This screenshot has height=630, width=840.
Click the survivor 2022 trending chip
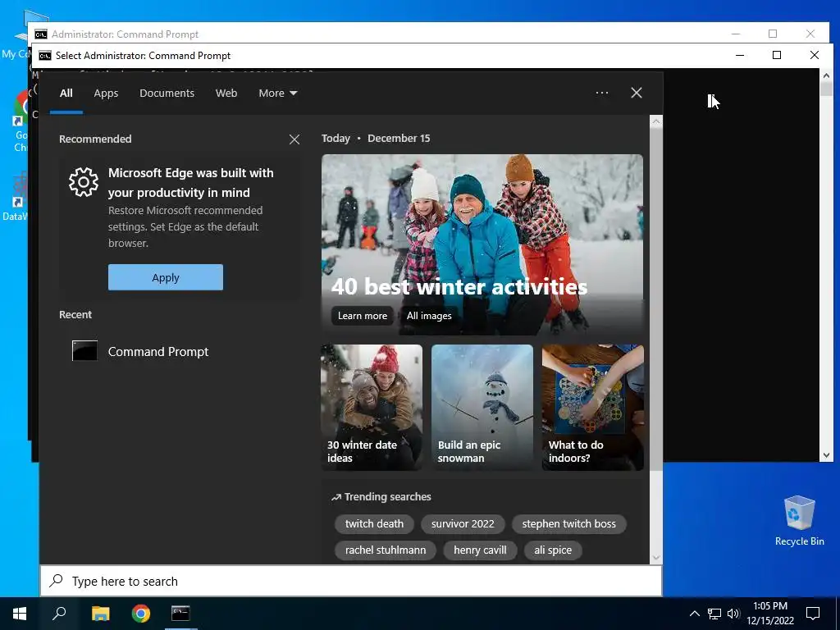[463, 524]
